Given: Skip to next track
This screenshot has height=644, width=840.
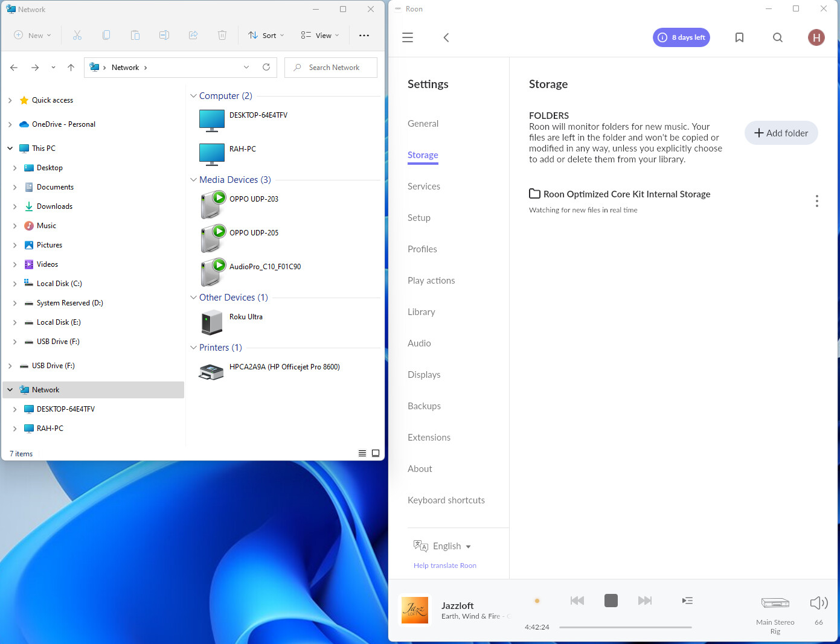Looking at the screenshot, I should pyautogui.click(x=645, y=601).
